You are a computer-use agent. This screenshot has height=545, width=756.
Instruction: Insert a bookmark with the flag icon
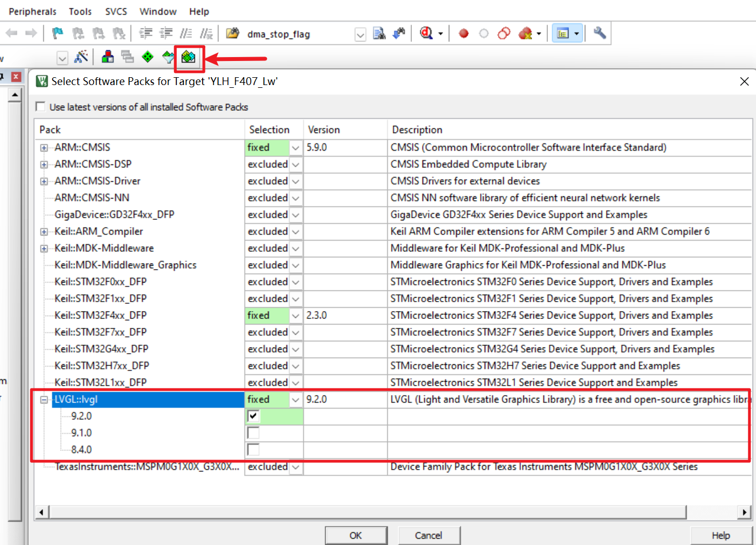58,34
